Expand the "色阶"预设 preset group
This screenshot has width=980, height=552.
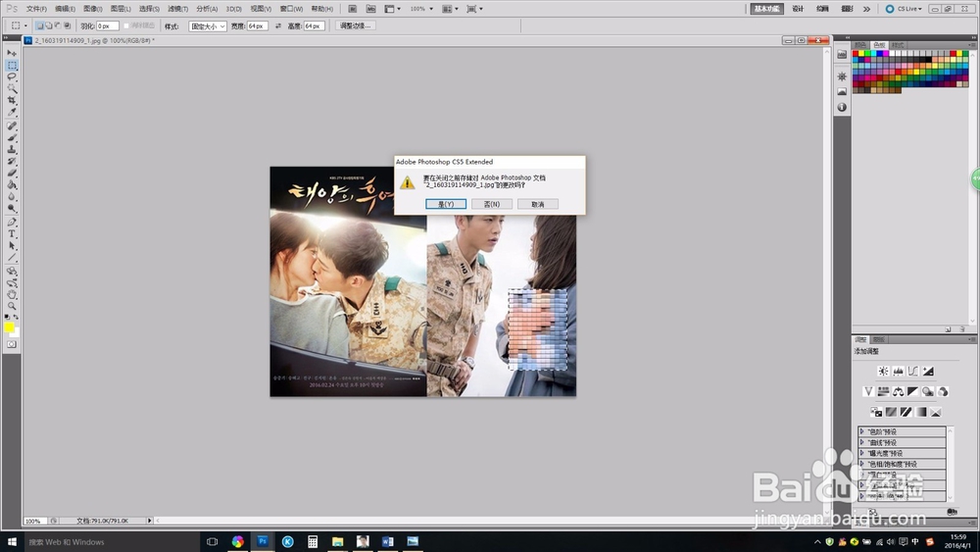861,431
